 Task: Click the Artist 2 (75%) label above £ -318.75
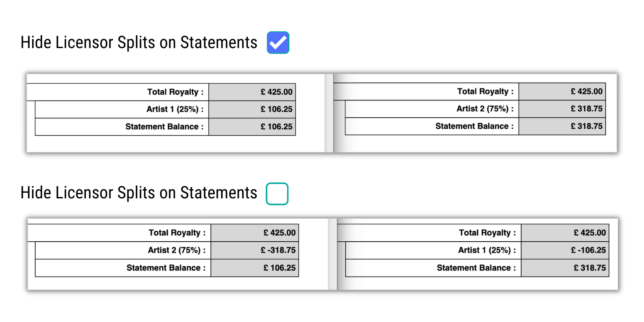[x=177, y=250]
